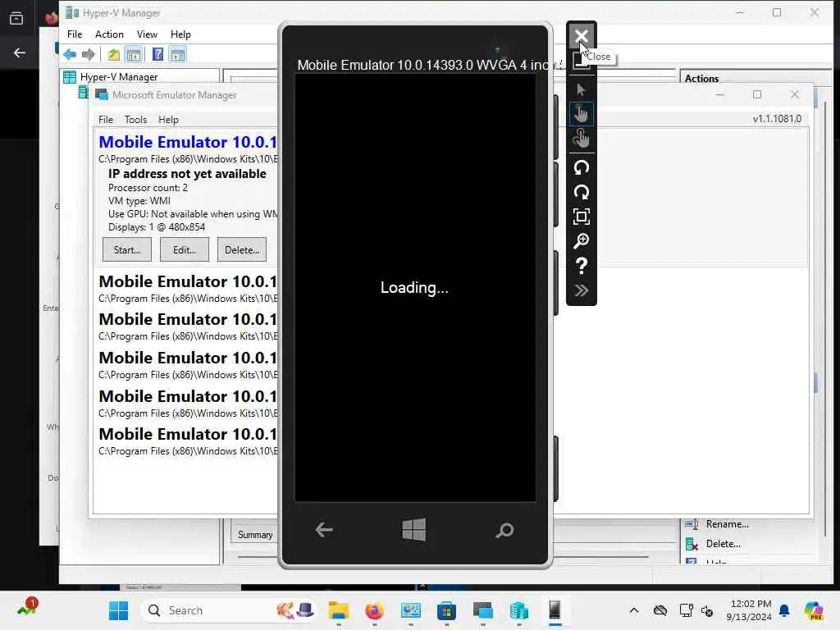The height and width of the screenshot is (630, 840).
Task: Open Action menu in Hyper-V Manager
Action: [109, 34]
